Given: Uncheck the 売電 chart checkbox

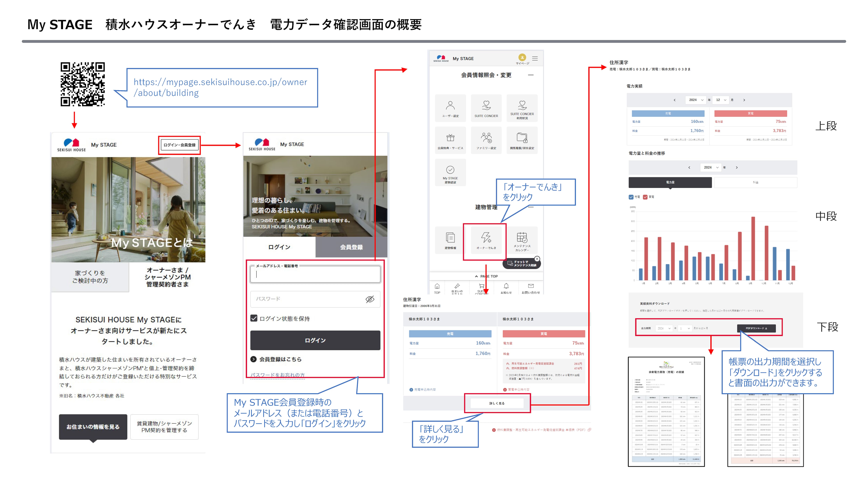Looking at the screenshot, I should (x=631, y=197).
